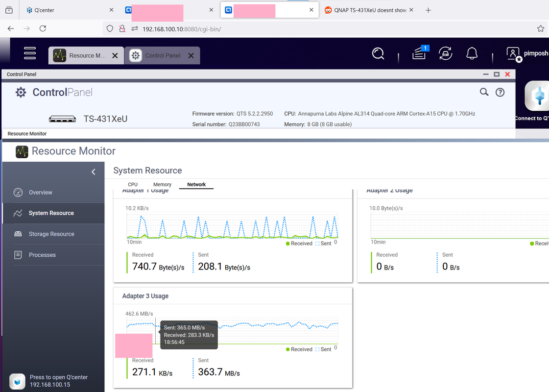Click the Adapter 3 Usage heading
Image resolution: width=549 pixels, height=392 pixels.
coord(145,296)
